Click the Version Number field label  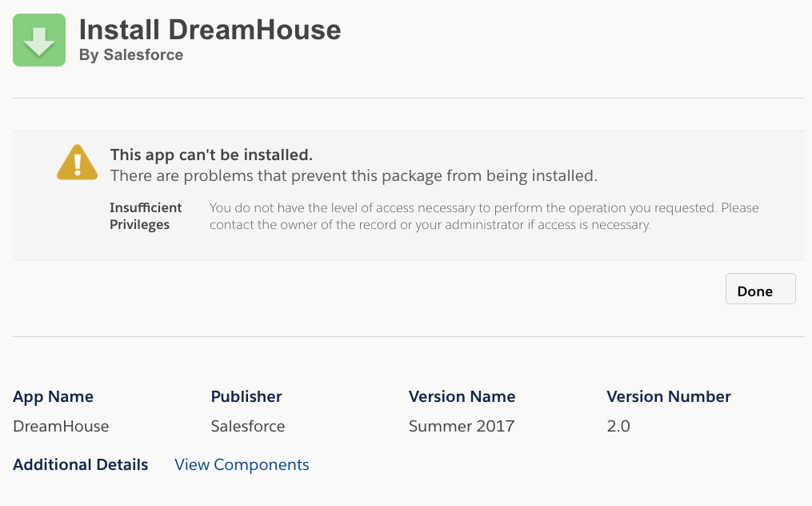point(669,396)
